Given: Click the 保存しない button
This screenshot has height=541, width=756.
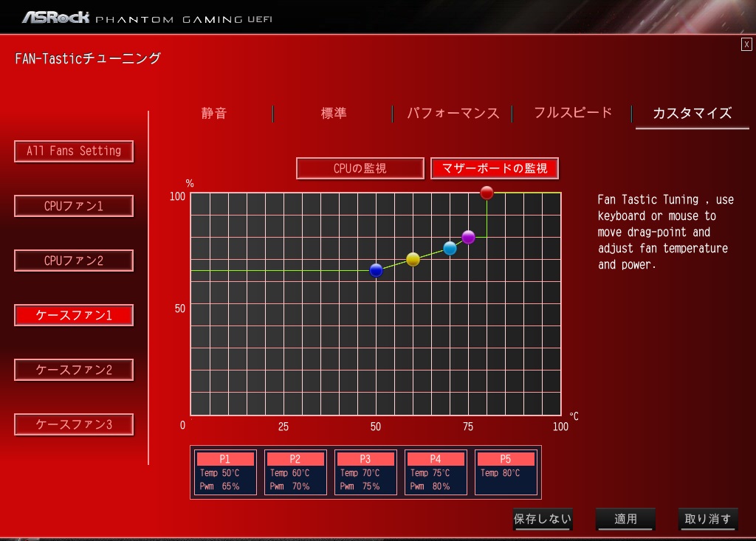Looking at the screenshot, I should pyautogui.click(x=543, y=519).
